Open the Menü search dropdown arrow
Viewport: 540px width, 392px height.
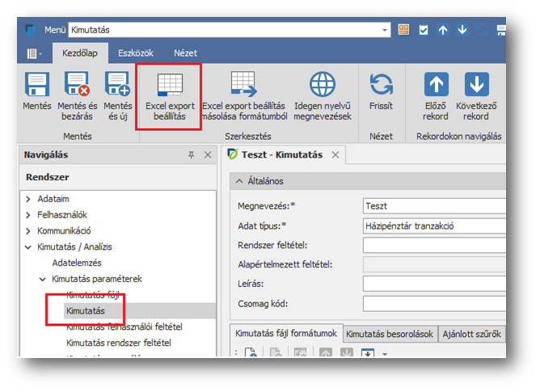[385, 30]
